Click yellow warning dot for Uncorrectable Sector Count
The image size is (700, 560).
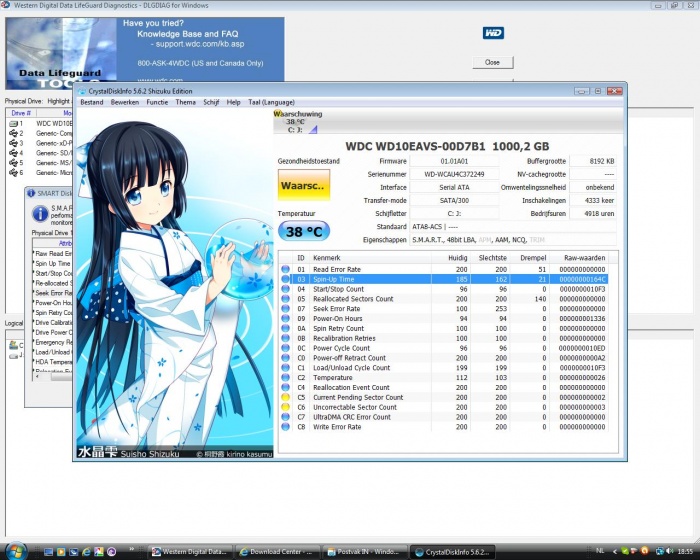[285, 407]
